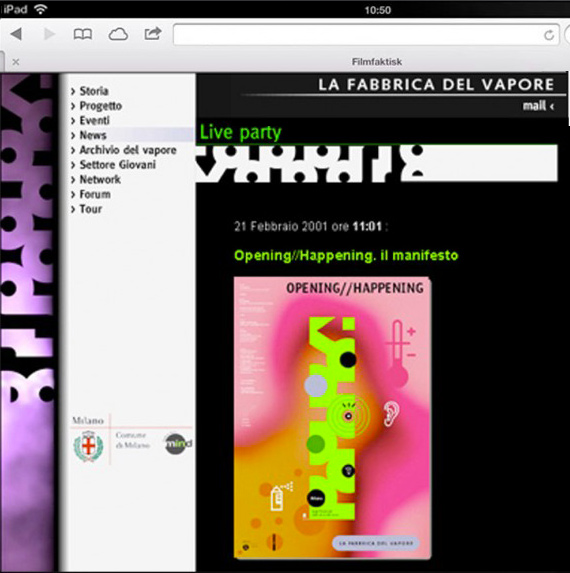570x573 pixels.
Task: Reload the page with the refresh icon
Action: (x=549, y=35)
